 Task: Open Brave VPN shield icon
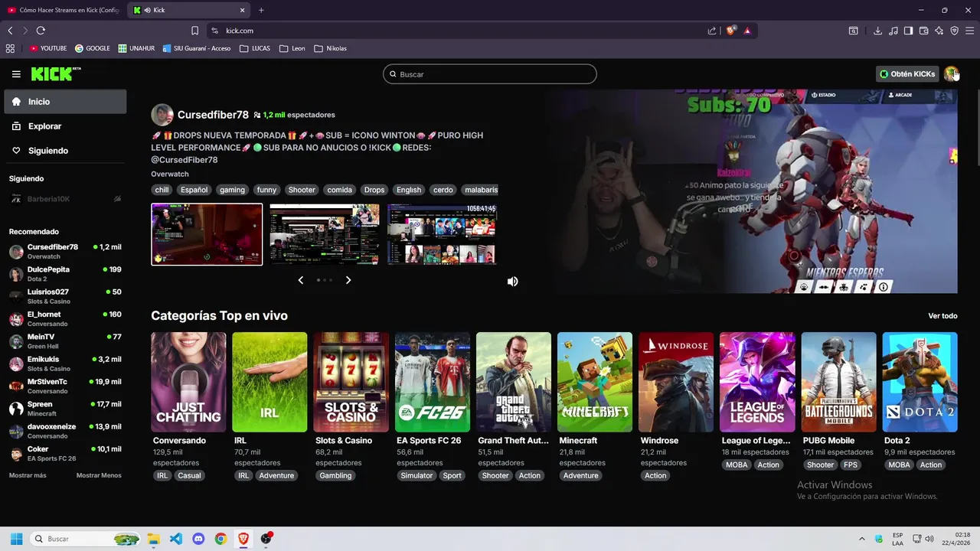tap(954, 31)
